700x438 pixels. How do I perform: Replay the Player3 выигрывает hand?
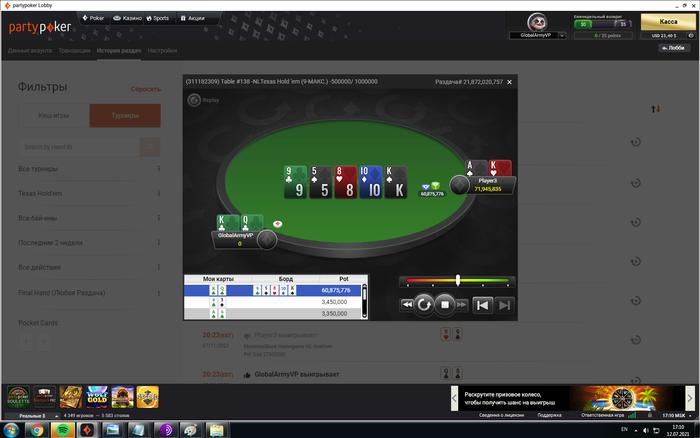click(x=635, y=340)
